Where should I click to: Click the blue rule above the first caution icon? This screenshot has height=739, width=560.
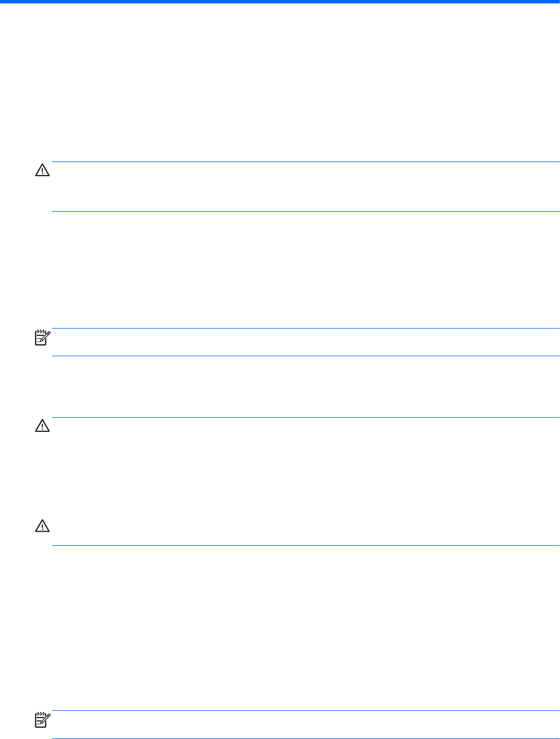tap(305, 162)
